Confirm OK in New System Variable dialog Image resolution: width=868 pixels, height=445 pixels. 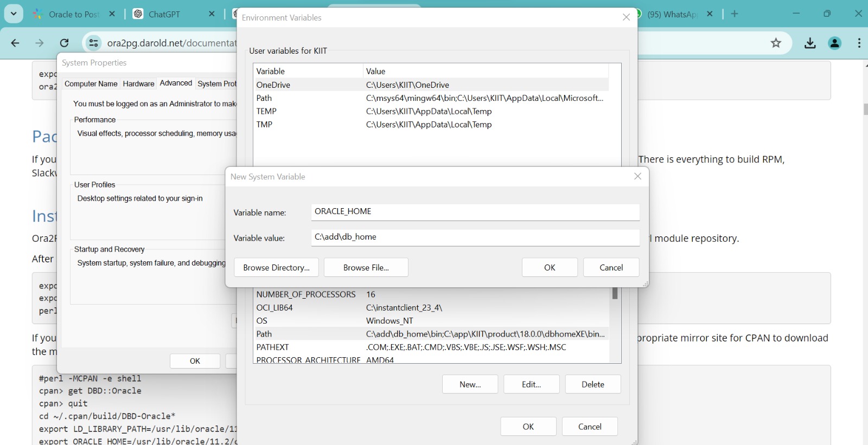point(550,267)
